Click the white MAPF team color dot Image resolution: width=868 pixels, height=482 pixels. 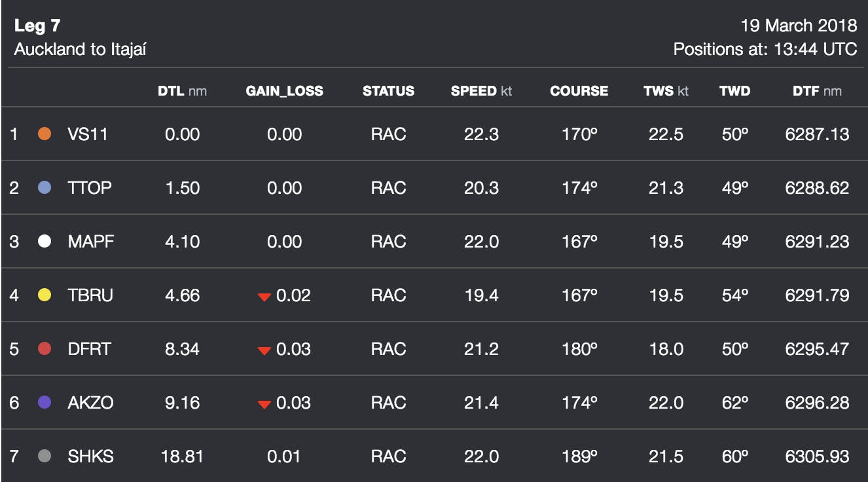click(45, 242)
